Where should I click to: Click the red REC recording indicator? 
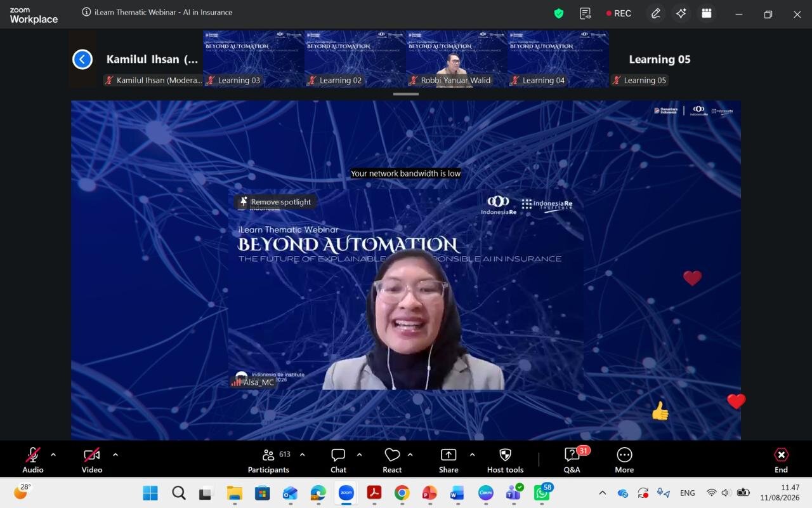point(619,13)
